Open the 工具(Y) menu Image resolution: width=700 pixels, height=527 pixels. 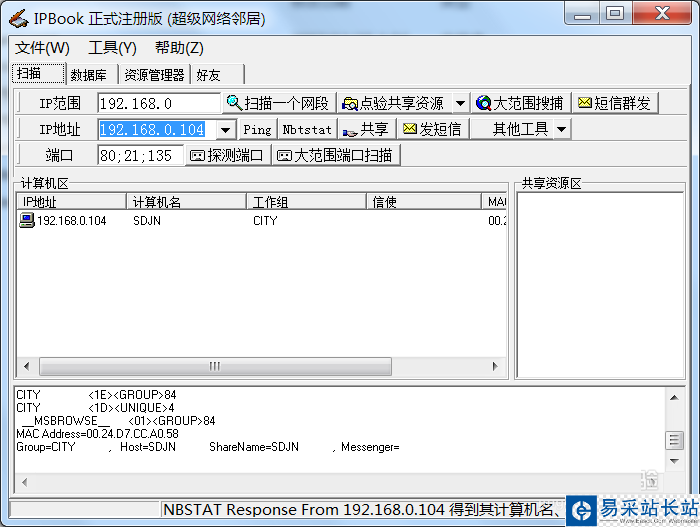pos(112,48)
